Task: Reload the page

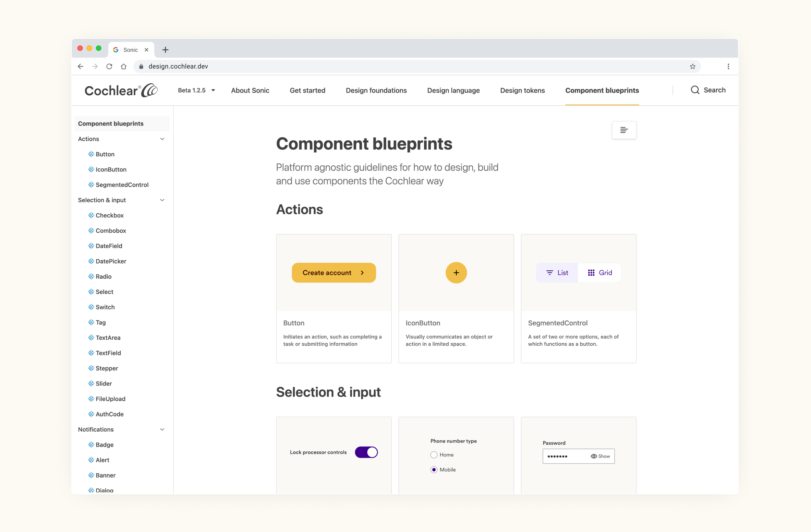Action: click(x=109, y=66)
